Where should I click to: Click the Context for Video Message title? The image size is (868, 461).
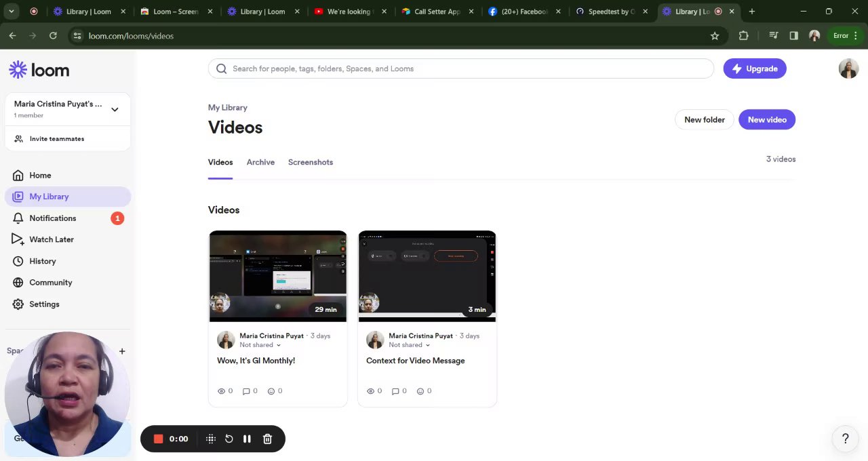coord(416,361)
